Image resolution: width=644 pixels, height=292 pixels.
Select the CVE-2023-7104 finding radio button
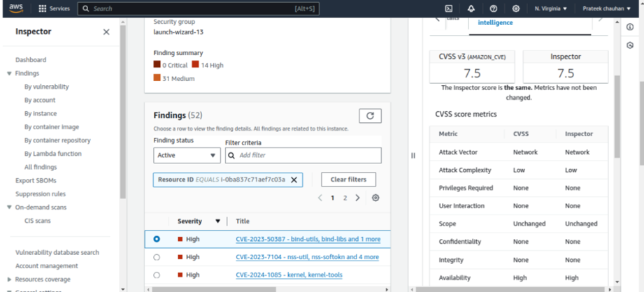click(x=157, y=257)
